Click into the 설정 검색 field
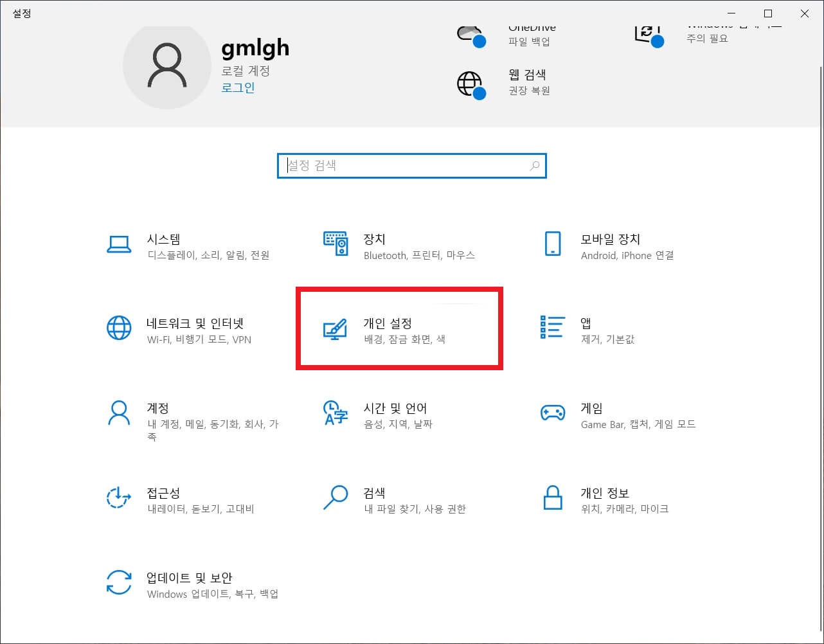 coord(411,166)
